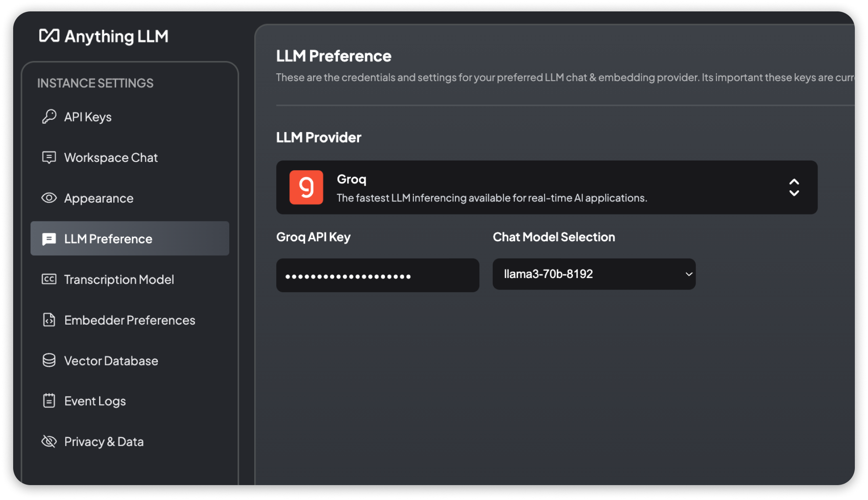Image resolution: width=868 pixels, height=500 pixels.
Task: Click the Groq API Key input field
Action: coord(377,275)
